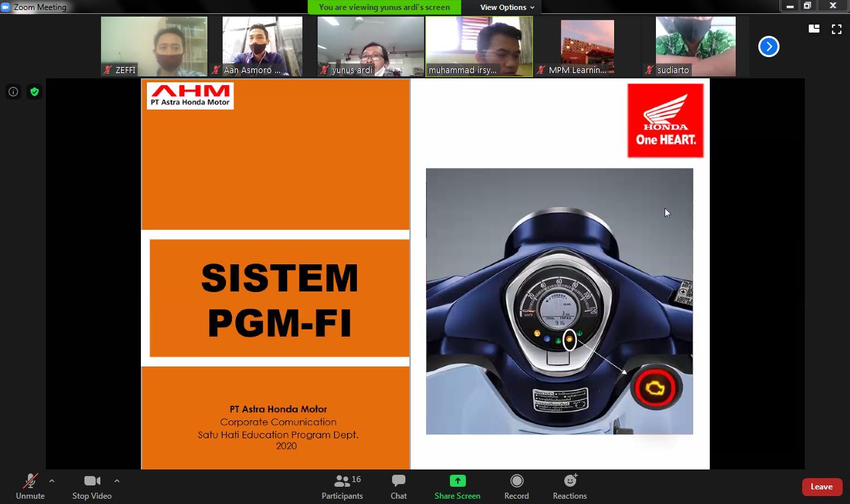This screenshot has width=850, height=504.
Task: Click the Zoom Meeting title bar icon
Action: (6, 7)
